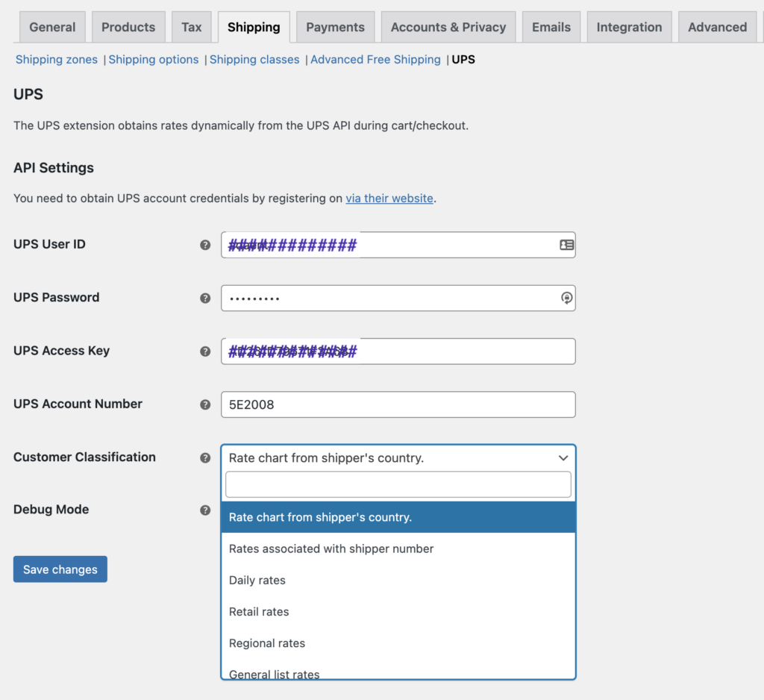The image size is (764, 700).
Task: Click help icon beside UPS User ID
Action: tap(205, 245)
